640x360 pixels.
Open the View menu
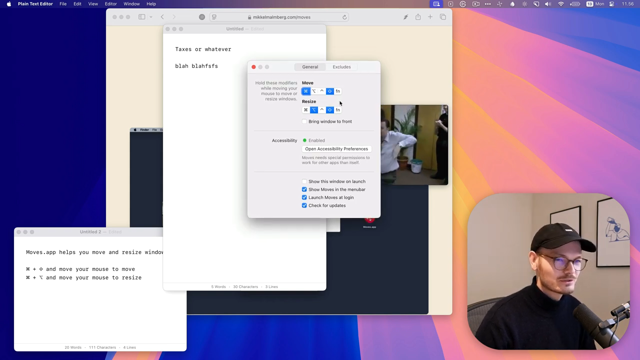tap(93, 4)
